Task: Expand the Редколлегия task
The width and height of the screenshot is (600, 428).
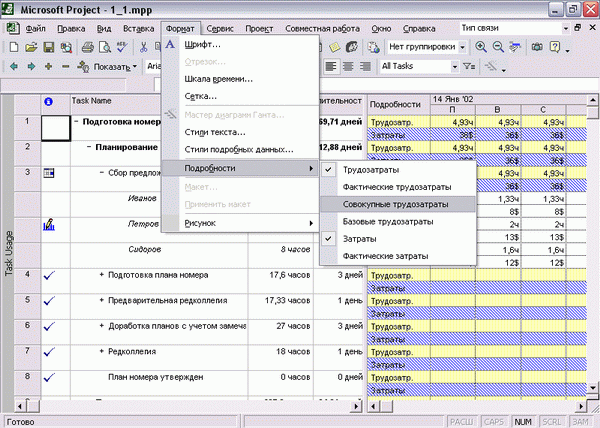Action: pyautogui.click(x=102, y=352)
